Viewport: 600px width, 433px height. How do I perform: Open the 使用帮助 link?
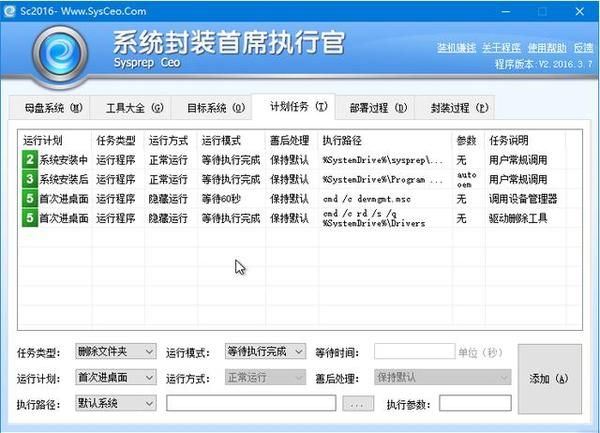pos(547,47)
